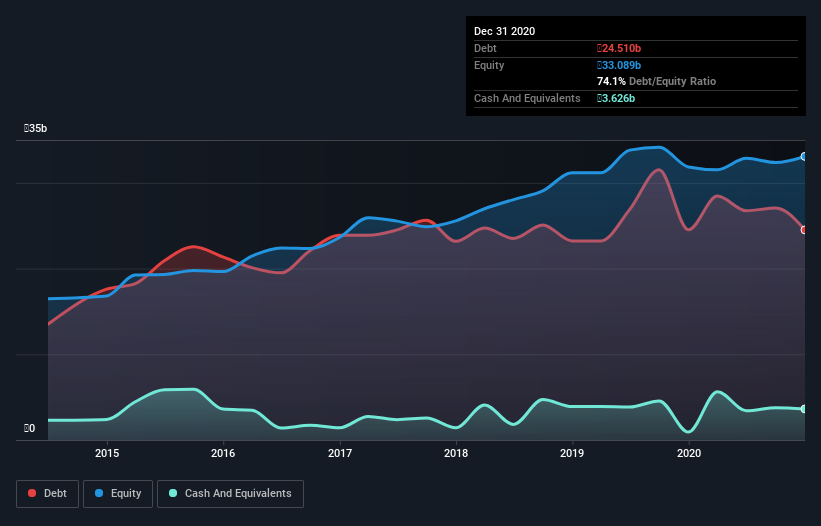Screen dimensions: 821x526
Task: Click Cash And Equivalents label in tooltip
Action: point(527,98)
